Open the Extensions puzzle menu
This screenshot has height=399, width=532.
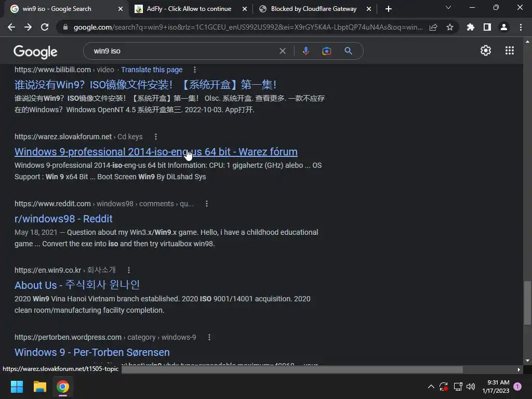pos(471,27)
